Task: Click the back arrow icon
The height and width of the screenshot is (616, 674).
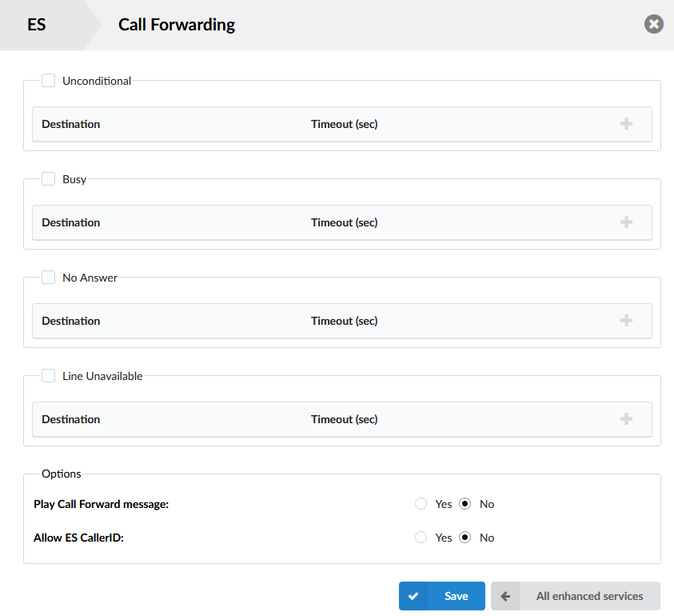Action: [505, 596]
